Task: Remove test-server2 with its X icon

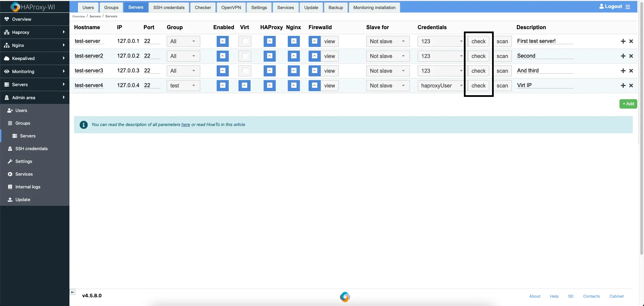Action: pyautogui.click(x=631, y=56)
